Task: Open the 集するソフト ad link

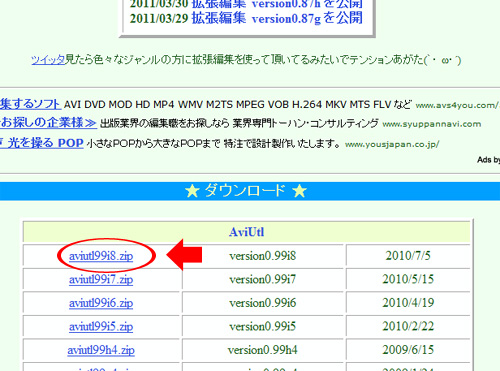Action: [30, 104]
